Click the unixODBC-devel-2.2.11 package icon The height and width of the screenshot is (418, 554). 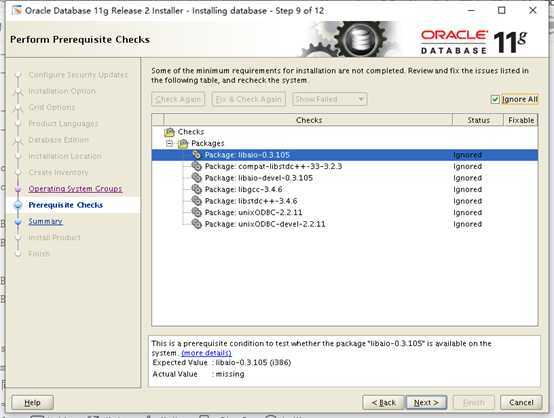(196, 224)
